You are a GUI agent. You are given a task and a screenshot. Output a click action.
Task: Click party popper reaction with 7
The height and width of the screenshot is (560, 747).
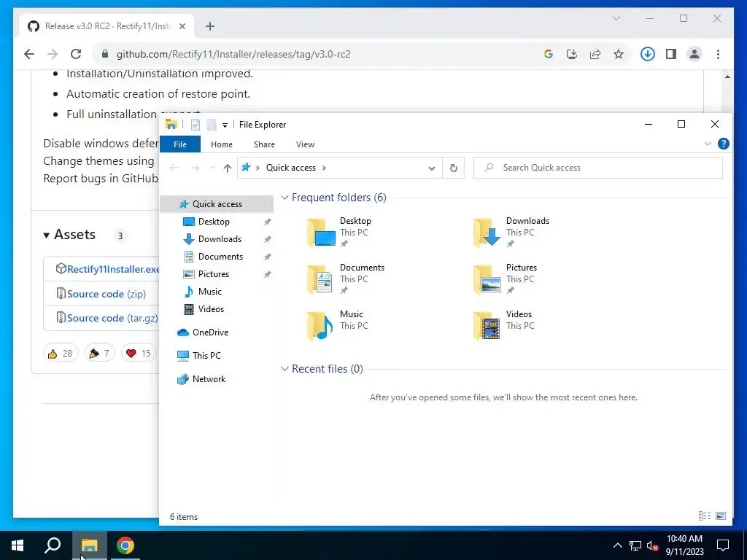[x=99, y=354]
